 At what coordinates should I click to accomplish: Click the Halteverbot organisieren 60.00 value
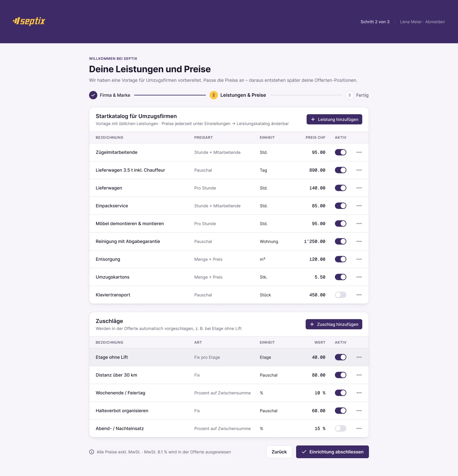[x=319, y=411]
